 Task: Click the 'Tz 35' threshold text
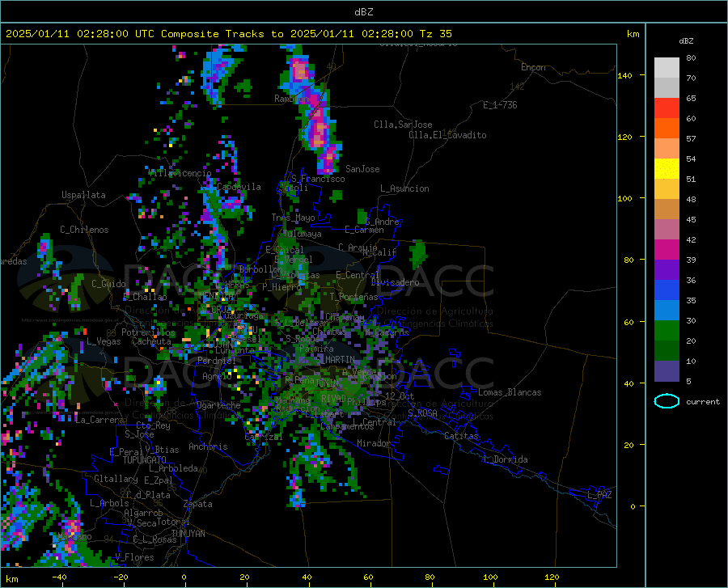click(435, 33)
